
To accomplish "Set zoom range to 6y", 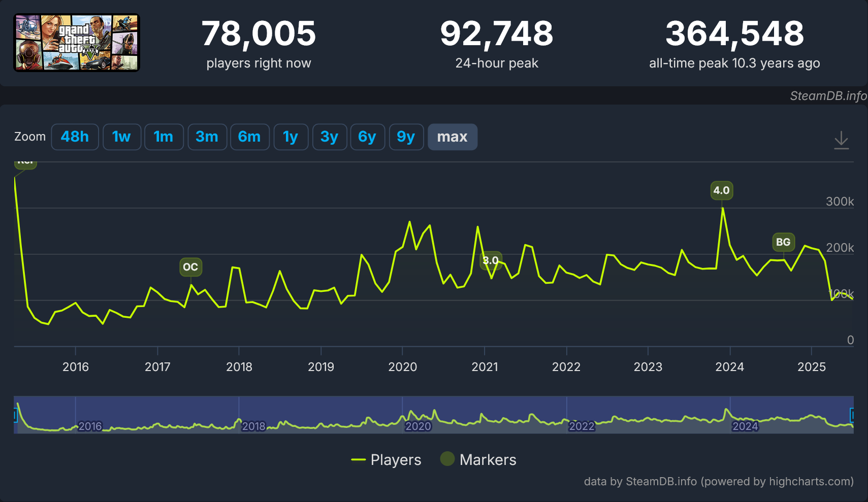I will [367, 137].
